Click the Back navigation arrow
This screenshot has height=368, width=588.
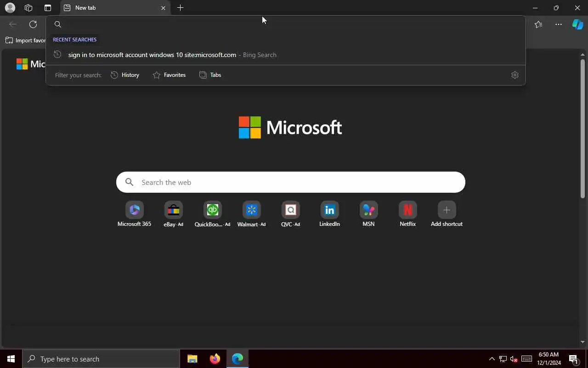pos(13,24)
